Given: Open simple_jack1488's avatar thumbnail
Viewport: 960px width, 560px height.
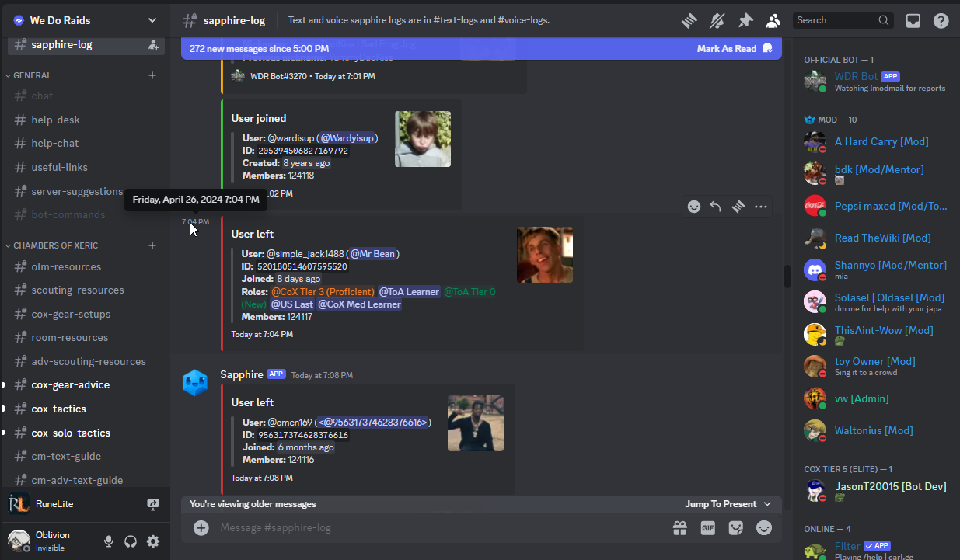Looking at the screenshot, I should (x=545, y=255).
